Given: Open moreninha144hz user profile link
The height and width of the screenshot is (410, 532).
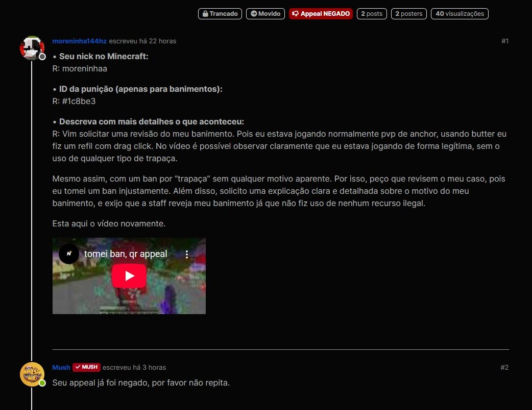Looking at the screenshot, I should coord(80,41).
